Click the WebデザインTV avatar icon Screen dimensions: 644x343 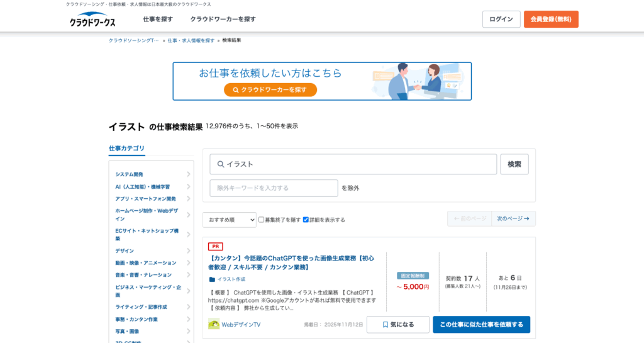pyautogui.click(x=214, y=324)
